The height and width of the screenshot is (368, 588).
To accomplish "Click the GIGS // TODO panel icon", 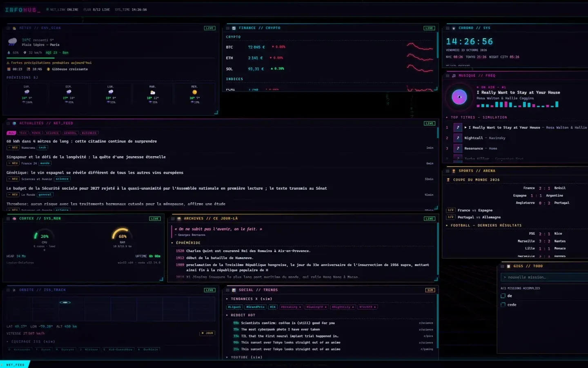I will (x=508, y=266).
